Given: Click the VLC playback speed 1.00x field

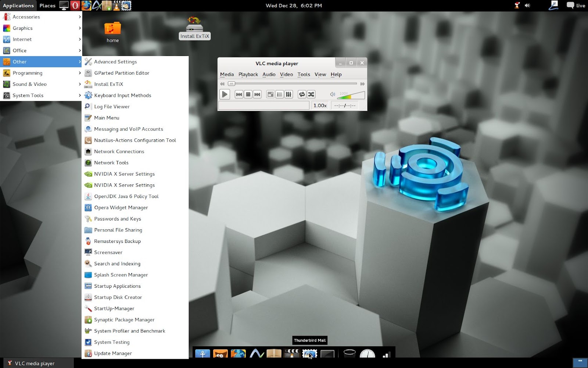Looking at the screenshot, I should point(320,106).
